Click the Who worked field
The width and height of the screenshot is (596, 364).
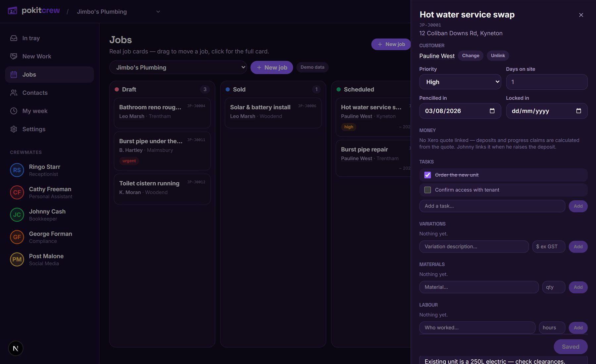(x=477, y=328)
